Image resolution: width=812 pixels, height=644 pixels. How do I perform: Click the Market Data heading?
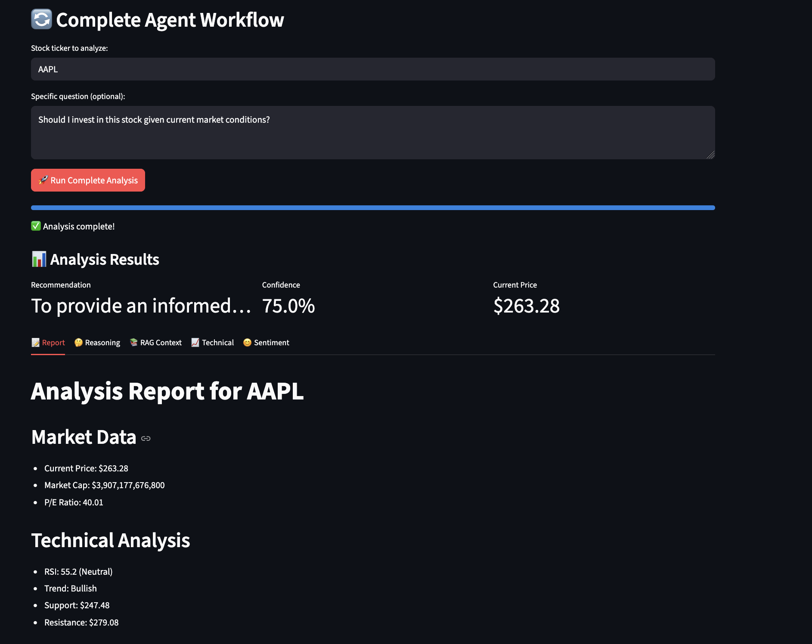pyautogui.click(x=84, y=437)
